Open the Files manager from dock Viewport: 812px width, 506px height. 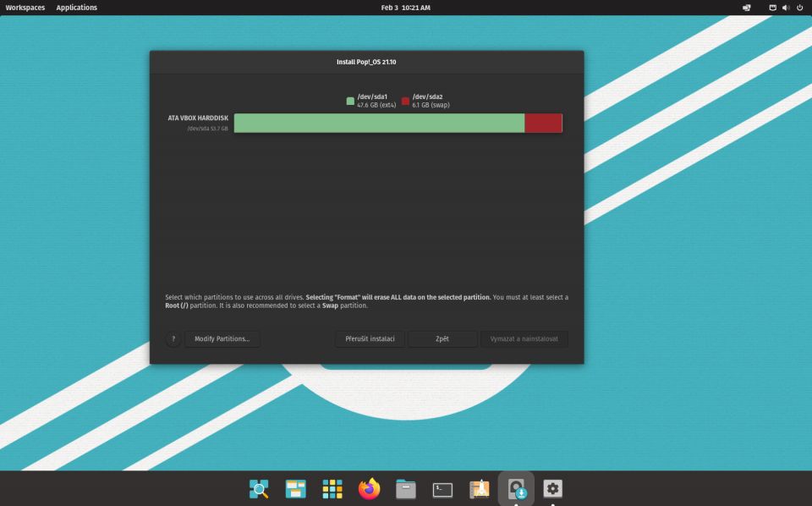click(x=406, y=488)
